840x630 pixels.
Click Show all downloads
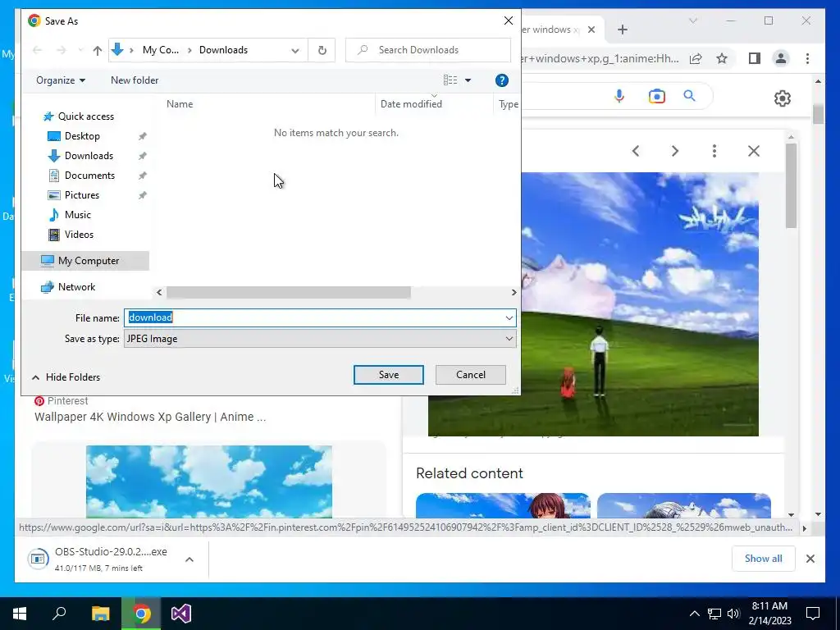point(763,558)
